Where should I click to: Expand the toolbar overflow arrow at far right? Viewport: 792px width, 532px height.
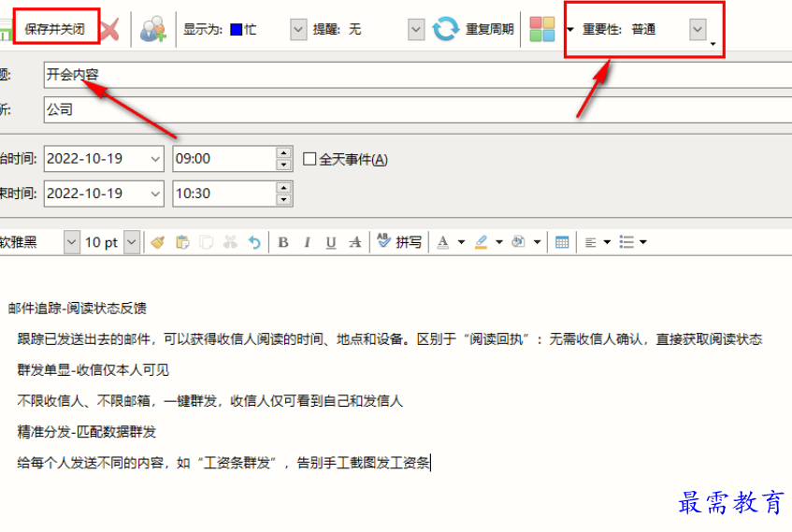tap(713, 44)
